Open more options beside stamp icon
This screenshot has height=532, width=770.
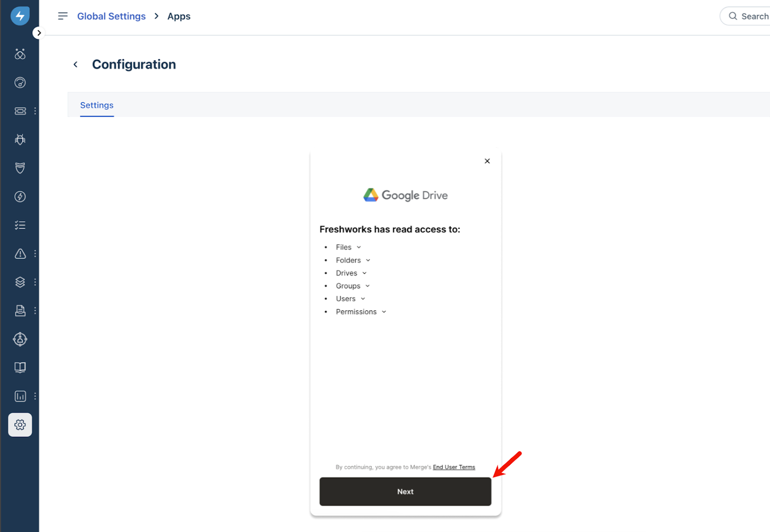click(35, 311)
